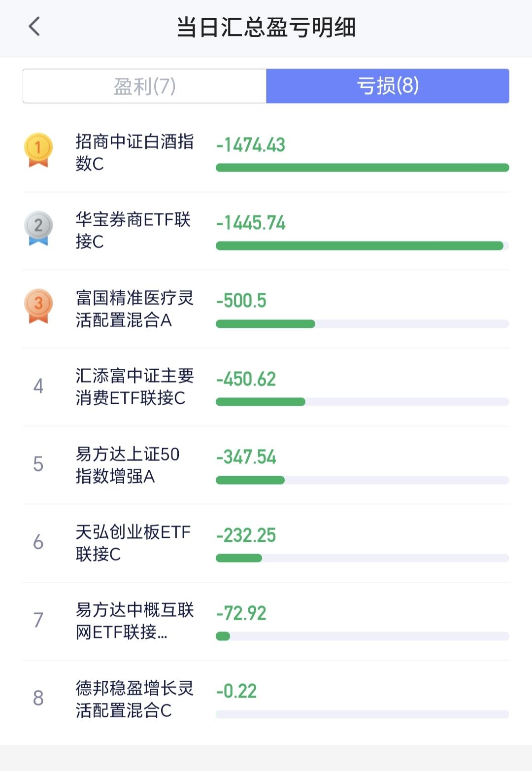The width and height of the screenshot is (532, 771).
Task: Open 汇添富中证主要消费ETF联接C fund
Action: pos(134,386)
